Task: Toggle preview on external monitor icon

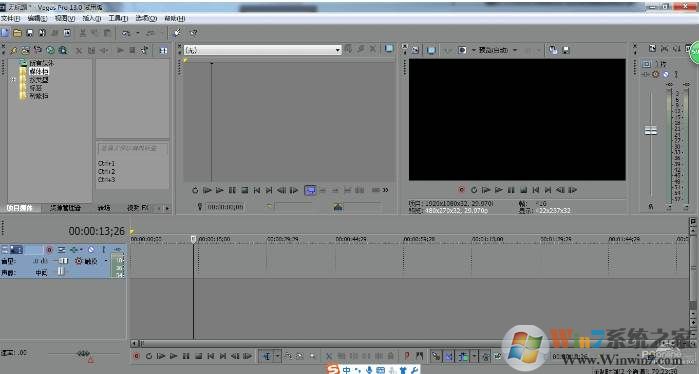Action: click(x=431, y=50)
